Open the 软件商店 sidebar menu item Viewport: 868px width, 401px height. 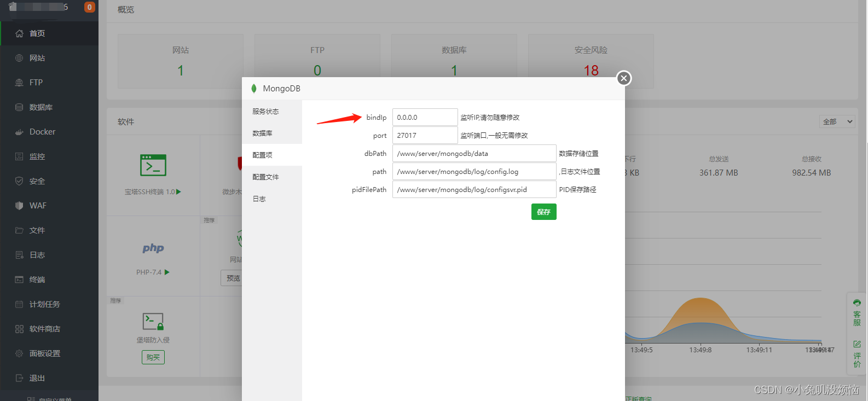49,329
